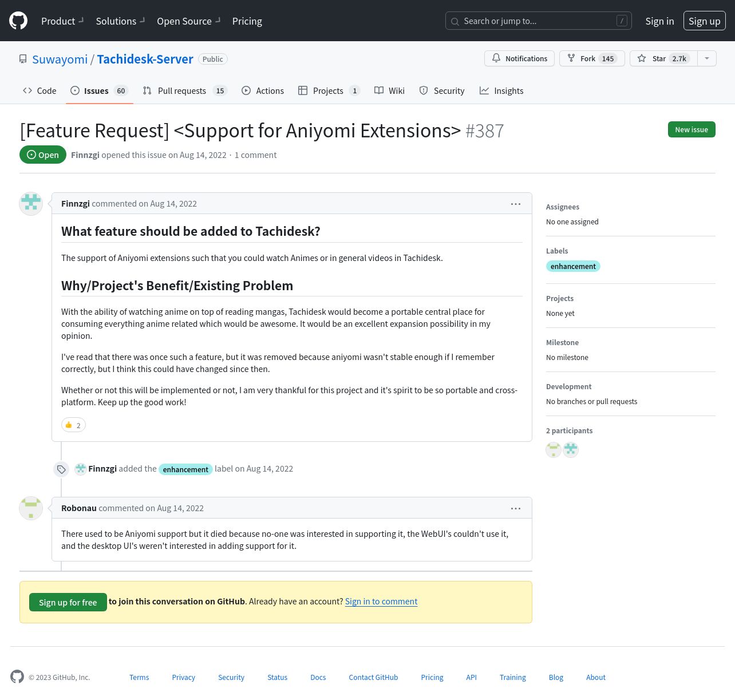Go to Pricing in top navigation
The width and height of the screenshot is (735, 700).
pyautogui.click(x=247, y=21)
